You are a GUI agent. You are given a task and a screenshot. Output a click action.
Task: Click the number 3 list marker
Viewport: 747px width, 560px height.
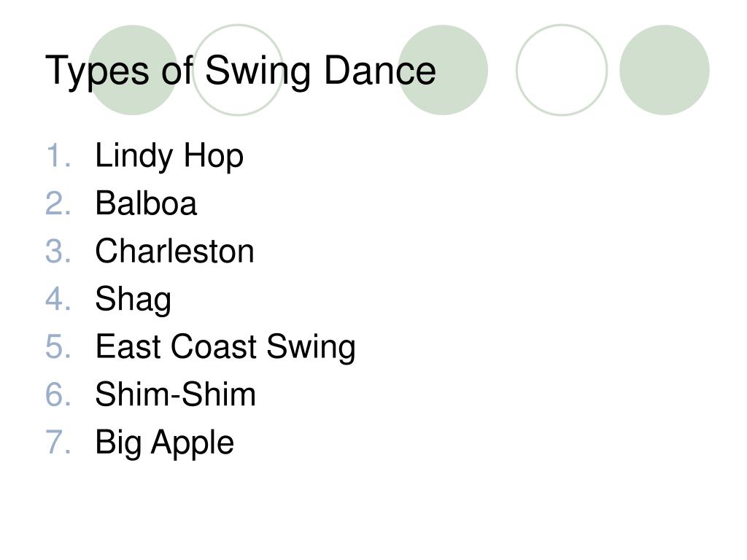(58, 251)
